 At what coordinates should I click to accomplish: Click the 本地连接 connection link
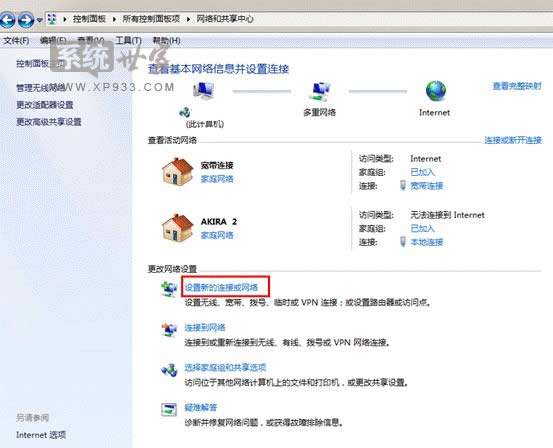[x=427, y=242]
